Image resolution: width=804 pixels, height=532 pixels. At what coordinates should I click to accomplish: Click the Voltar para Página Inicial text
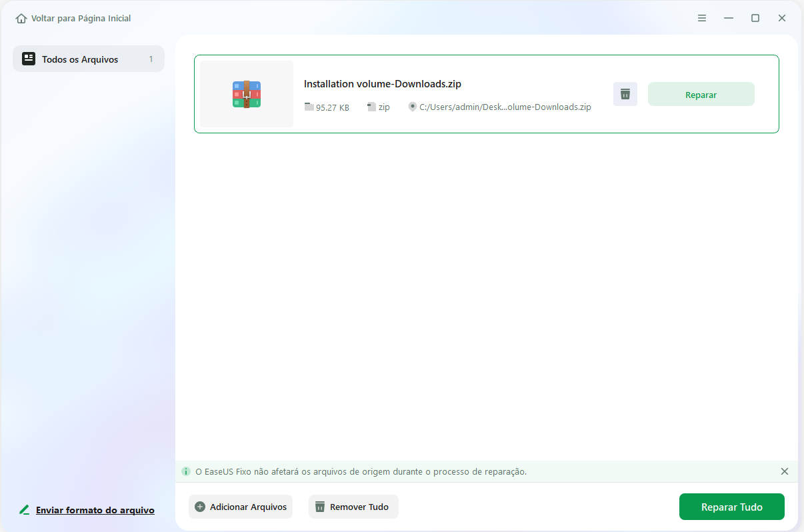[81, 19]
